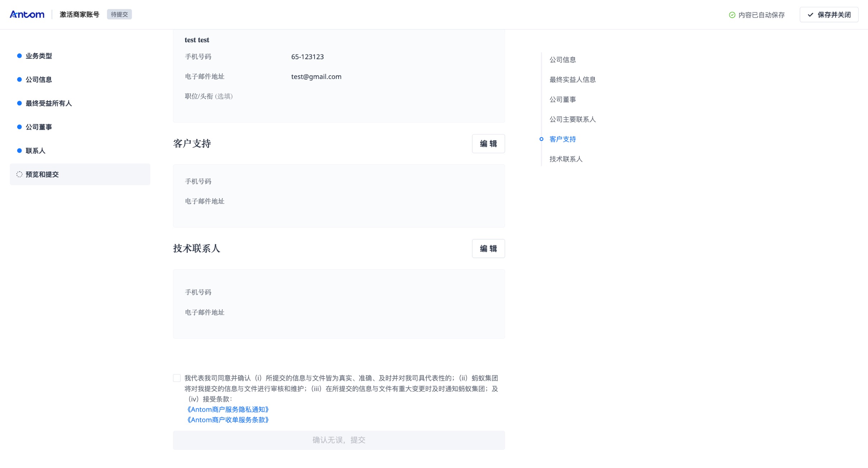This screenshot has width=868, height=468.
Task: Click the blue dot beside 公司董事 in sidebar
Action: coord(19,127)
